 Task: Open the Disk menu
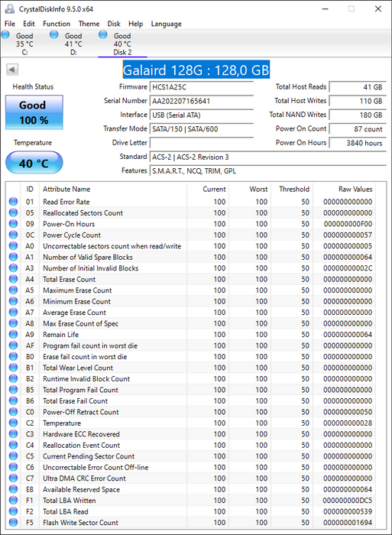(x=114, y=24)
